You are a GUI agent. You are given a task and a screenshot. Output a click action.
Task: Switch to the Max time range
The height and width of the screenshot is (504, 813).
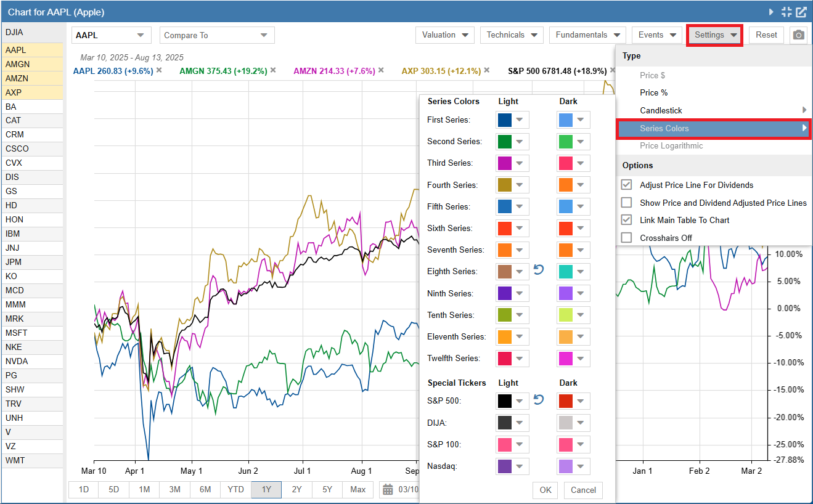pyautogui.click(x=357, y=490)
